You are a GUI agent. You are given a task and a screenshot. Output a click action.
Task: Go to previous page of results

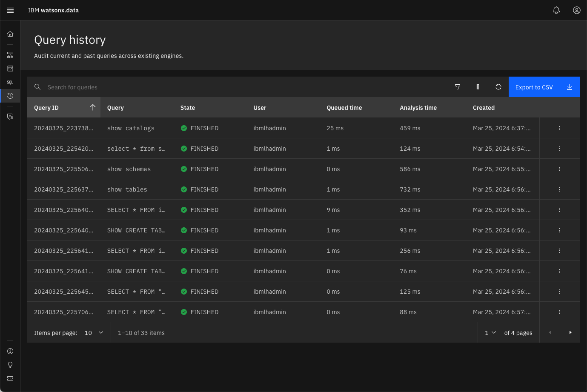[x=550, y=332]
